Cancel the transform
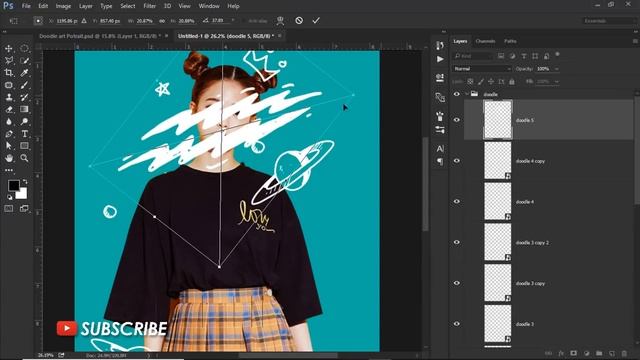640x360 pixels. pyautogui.click(x=299, y=20)
